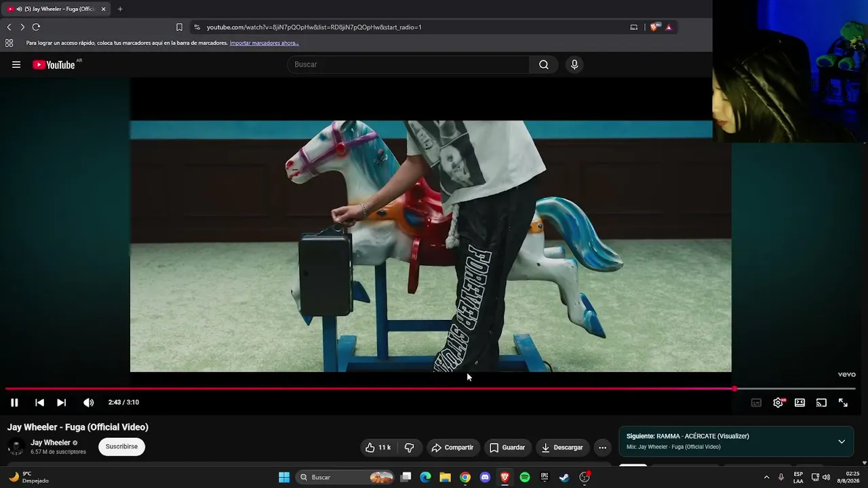Open taskbar speaker volume control
868x488 pixels.
point(826,477)
